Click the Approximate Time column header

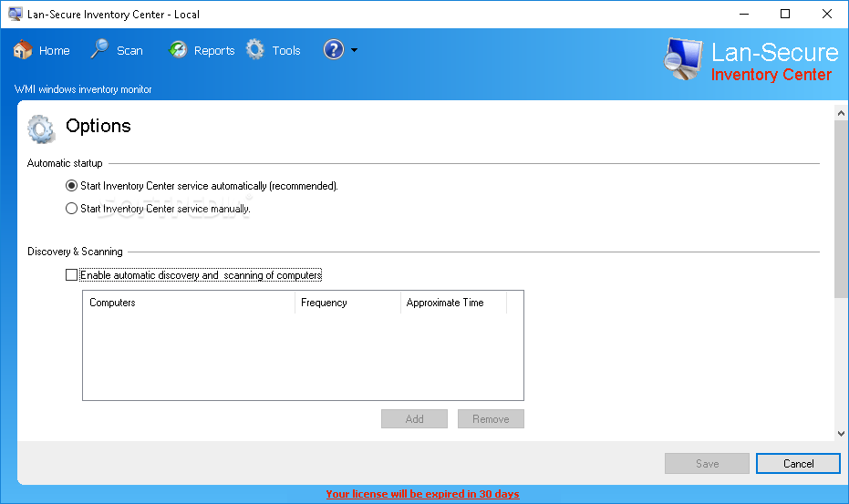pos(453,303)
